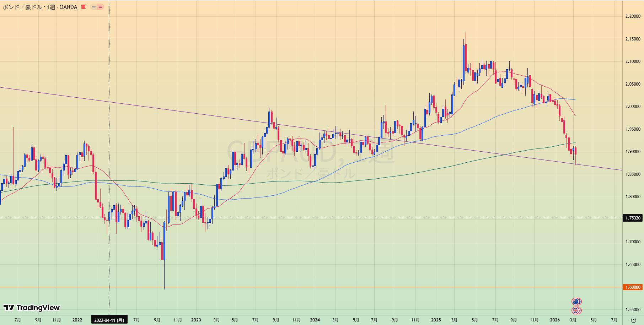The image size is (644, 325).
Task: Open the Australian flag economic event marker
Action: [576, 302]
